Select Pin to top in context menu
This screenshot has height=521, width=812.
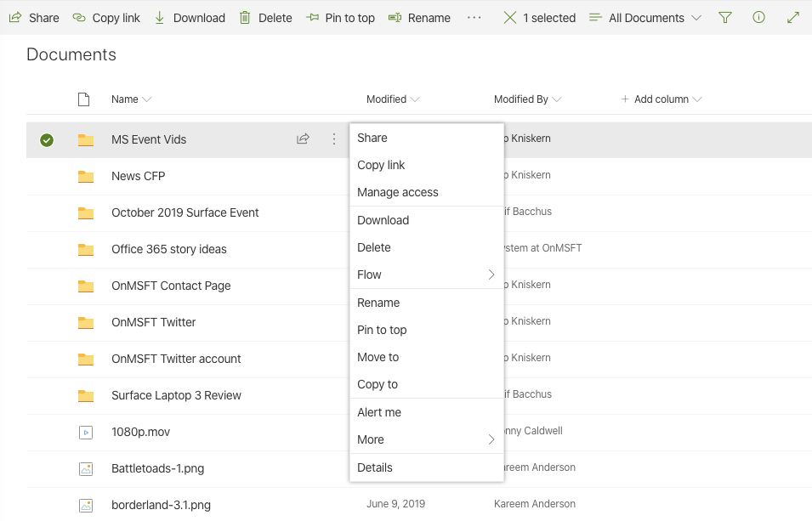[427, 330]
